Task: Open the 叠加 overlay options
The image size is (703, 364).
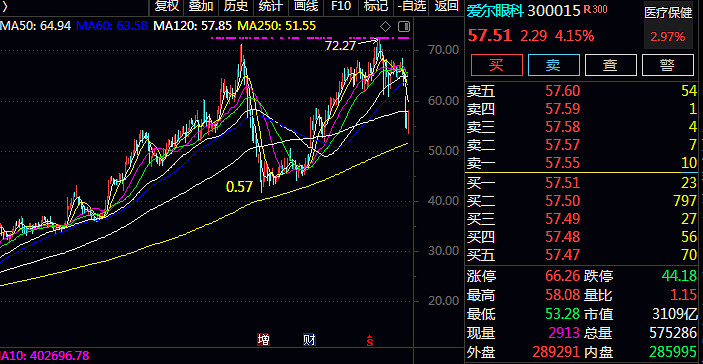Action: 201,6
